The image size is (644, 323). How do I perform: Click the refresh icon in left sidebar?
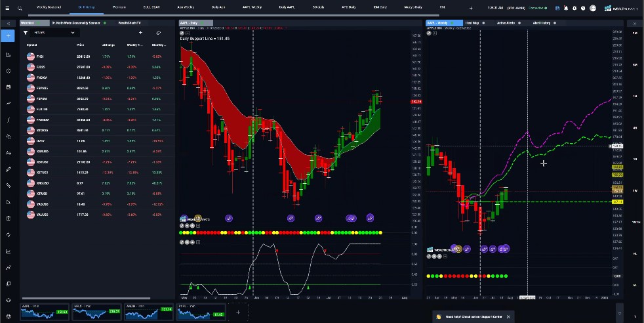9,234
